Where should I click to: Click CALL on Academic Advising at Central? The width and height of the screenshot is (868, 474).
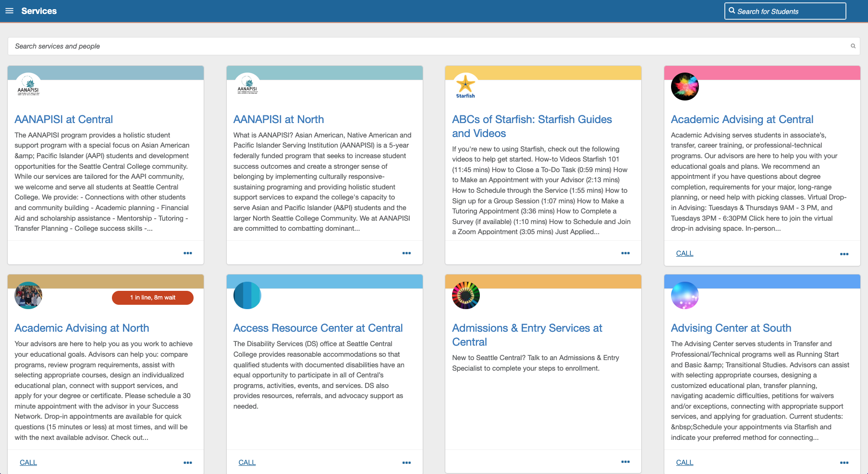point(685,253)
